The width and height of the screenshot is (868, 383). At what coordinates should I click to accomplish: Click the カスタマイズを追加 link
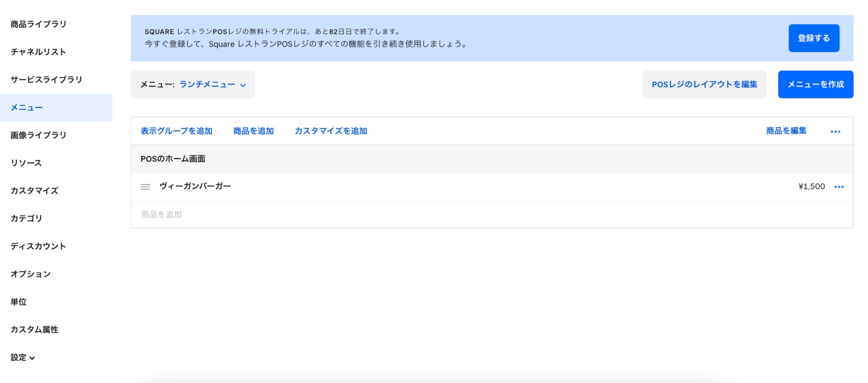pyautogui.click(x=331, y=131)
